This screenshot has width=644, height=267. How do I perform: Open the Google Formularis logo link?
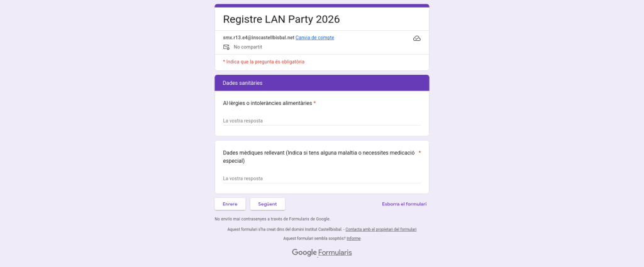tap(321, 253)
